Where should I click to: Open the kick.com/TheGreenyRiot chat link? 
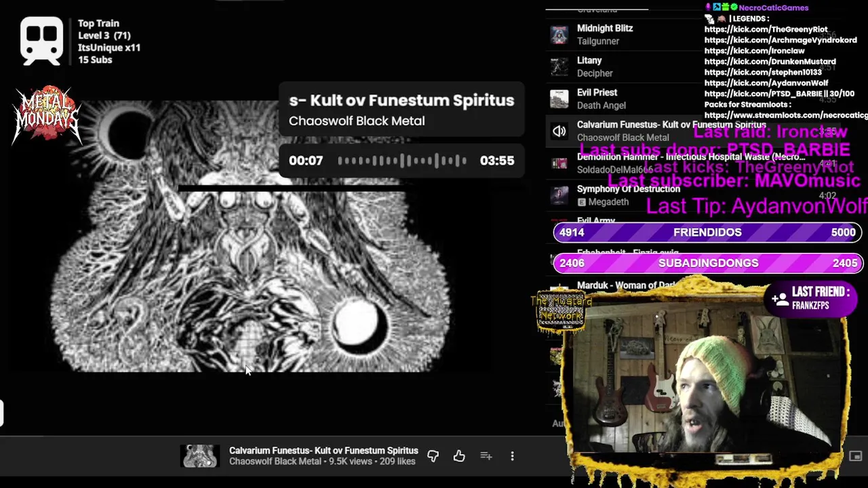pos(766,29)
